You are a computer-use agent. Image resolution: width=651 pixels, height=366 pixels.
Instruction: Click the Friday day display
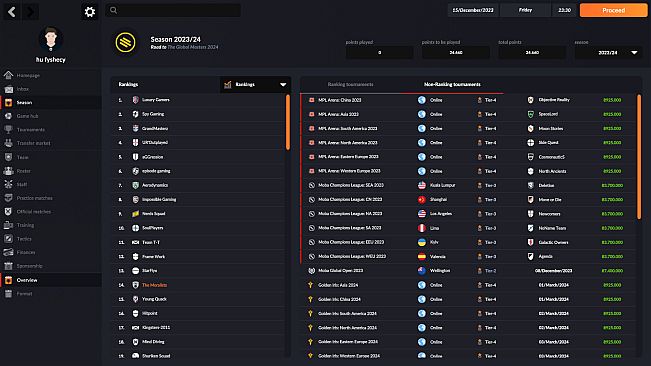tap(525, 10)
